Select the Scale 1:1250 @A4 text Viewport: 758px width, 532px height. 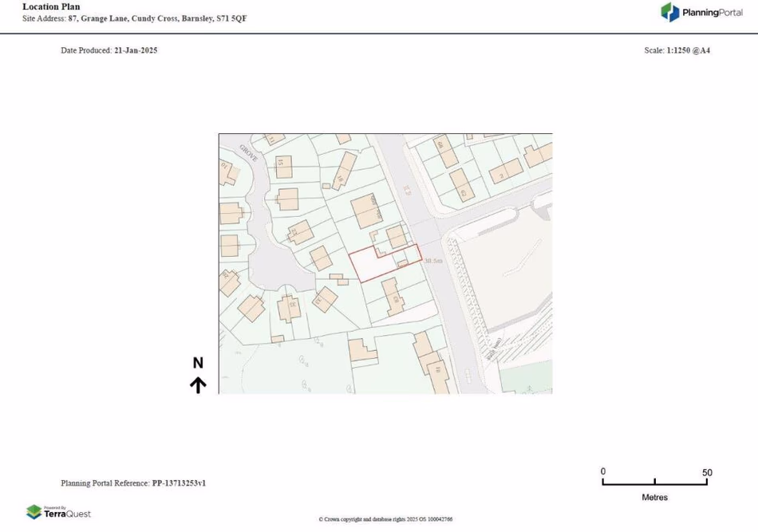pyautogui.click(x=677, y=50)
